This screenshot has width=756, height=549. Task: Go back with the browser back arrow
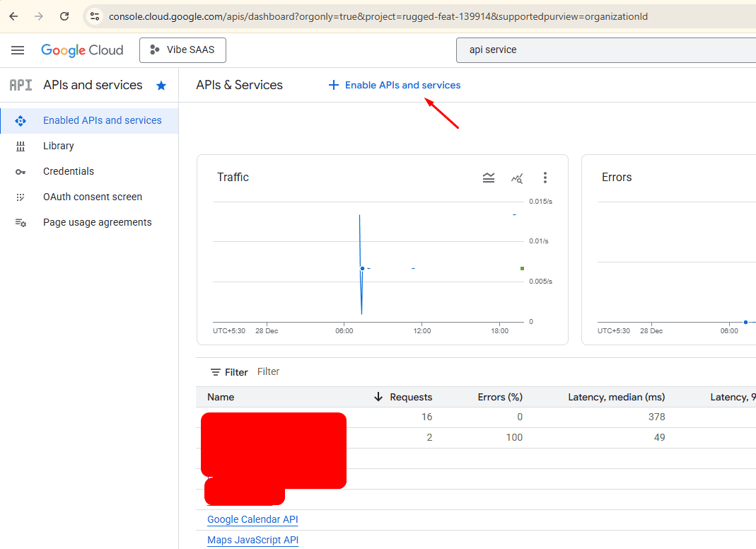tap(13, 16)
